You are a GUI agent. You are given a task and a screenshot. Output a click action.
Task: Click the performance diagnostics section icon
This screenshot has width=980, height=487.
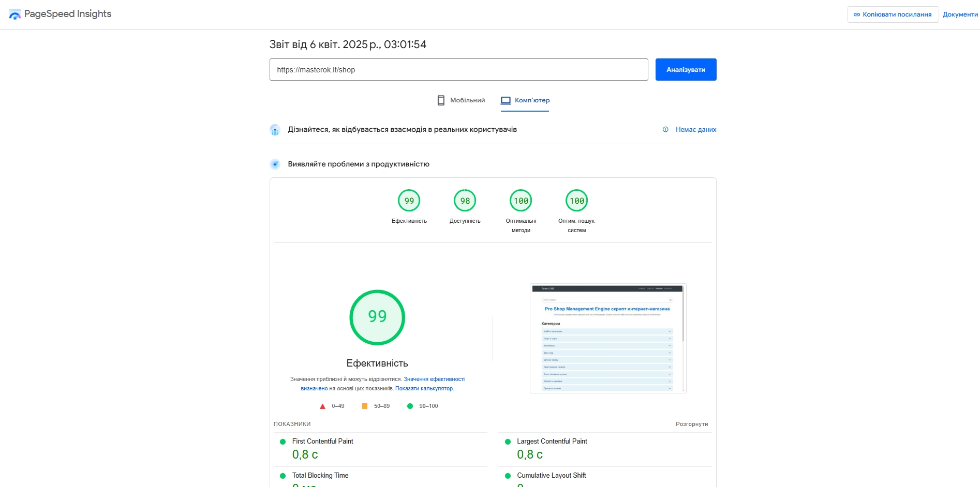pyautogui.click(x=275, y=164)
